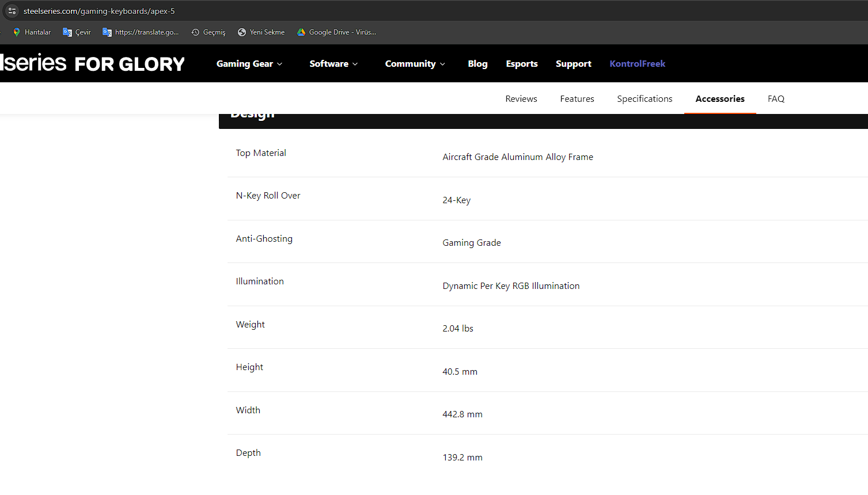Open the KontrolFreek link
Screen dimensions: 868x495
638,64
